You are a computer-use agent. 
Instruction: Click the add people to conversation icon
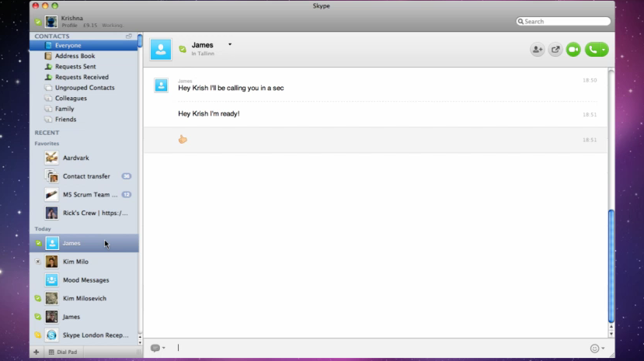coord(537,50)
